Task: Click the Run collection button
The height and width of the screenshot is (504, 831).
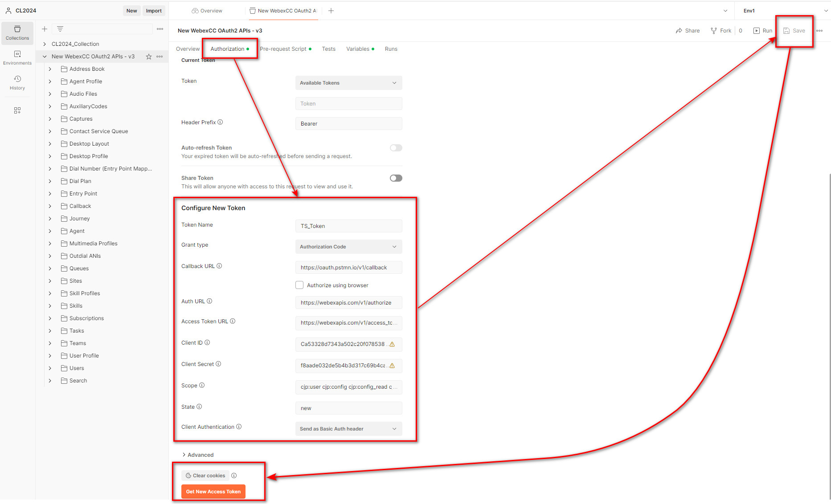Action: tap(763, 31)
